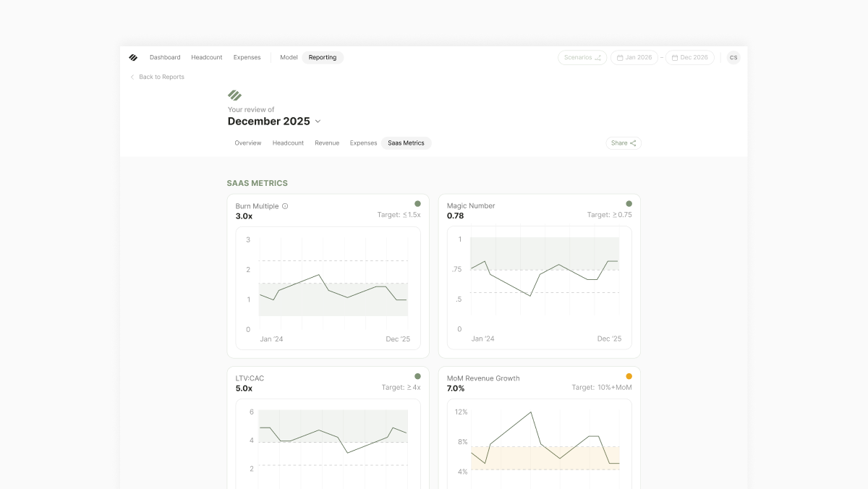Click the calendar icon beside Dec 2026

coord(675,57)
